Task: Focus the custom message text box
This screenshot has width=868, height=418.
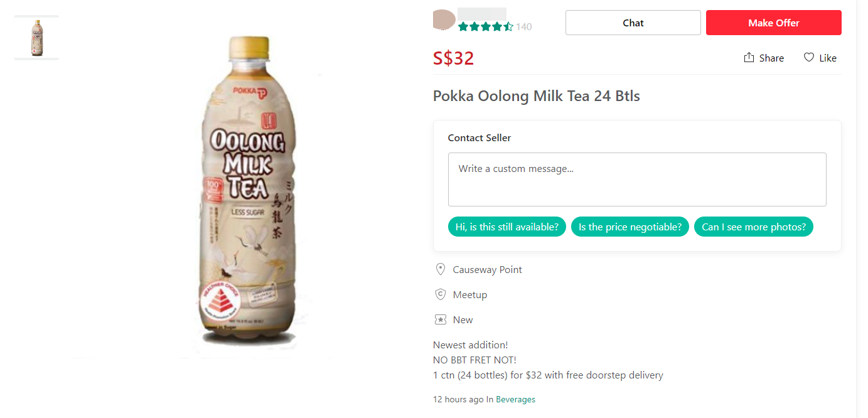Action: pos(637,180)
